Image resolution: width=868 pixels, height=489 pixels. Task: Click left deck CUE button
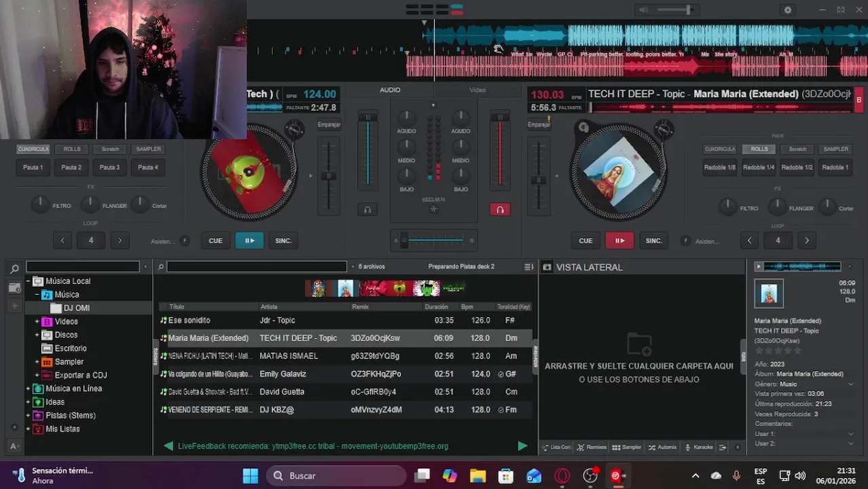pos(215,240)
